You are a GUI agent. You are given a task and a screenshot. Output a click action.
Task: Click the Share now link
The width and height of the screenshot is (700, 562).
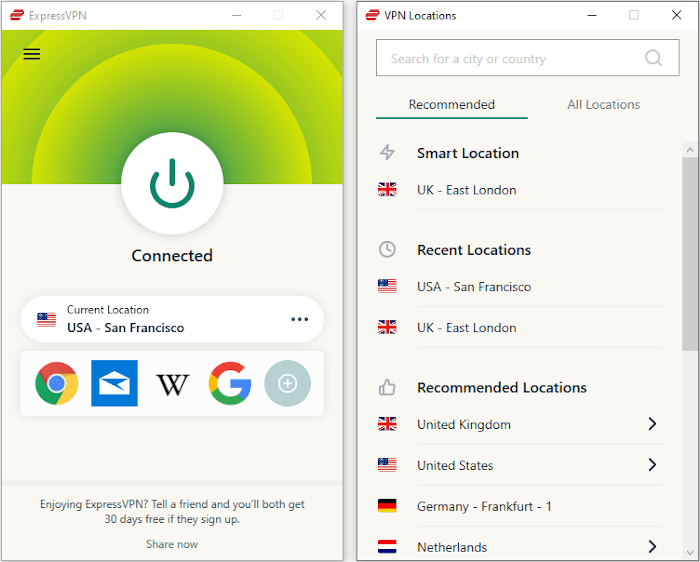[x=172, y=544]
